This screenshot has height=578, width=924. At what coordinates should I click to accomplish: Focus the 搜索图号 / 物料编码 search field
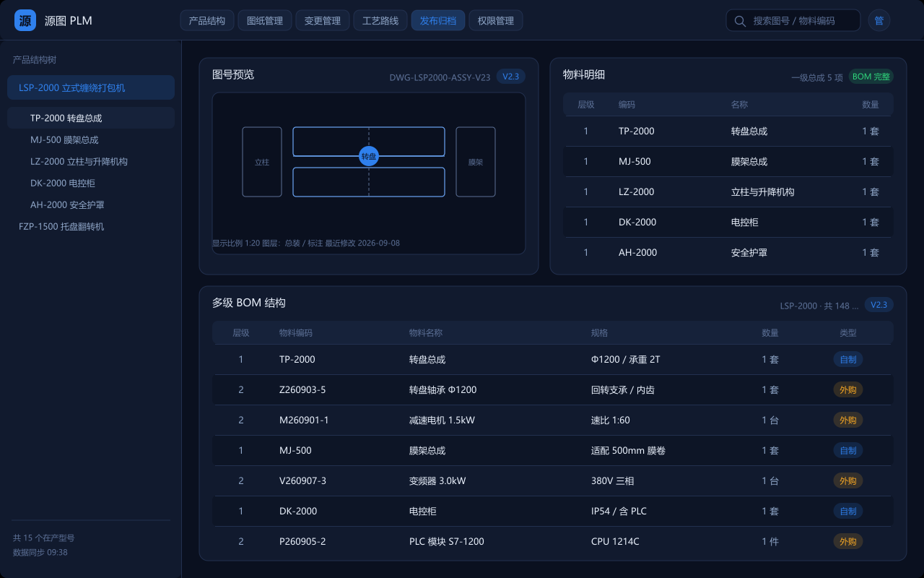[x=793, y=20]
